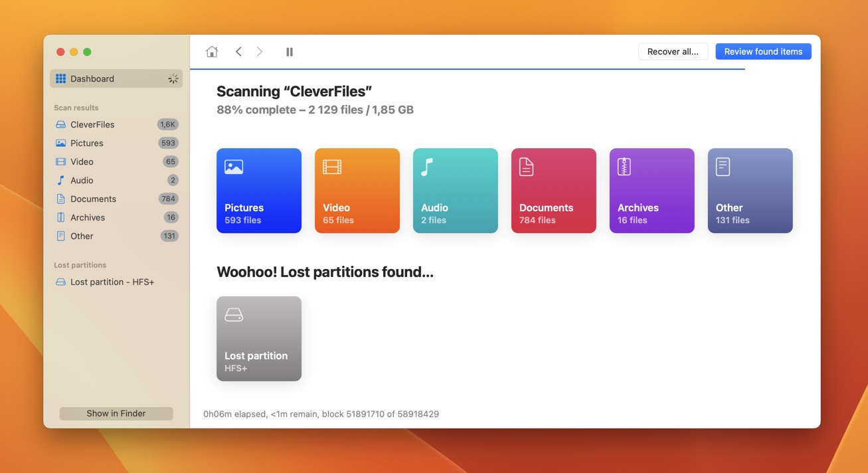Click the spinning progress indicator beside Dashboard
868x473 pixels.
pos(173,78)
